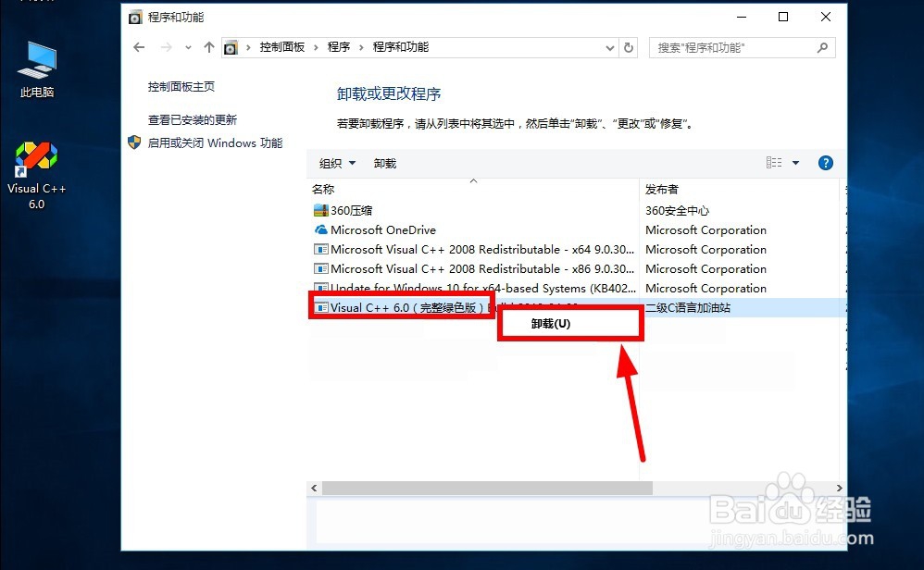Viewport: 924px width, 570px height.
Task: Open recent locations dropdown chevron
Action: [188, 48]
